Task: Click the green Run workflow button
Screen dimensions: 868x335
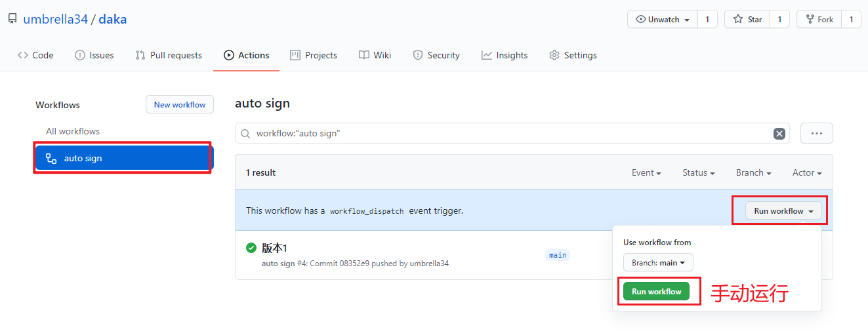Action: pyautogui.click(x=656, y=291)
